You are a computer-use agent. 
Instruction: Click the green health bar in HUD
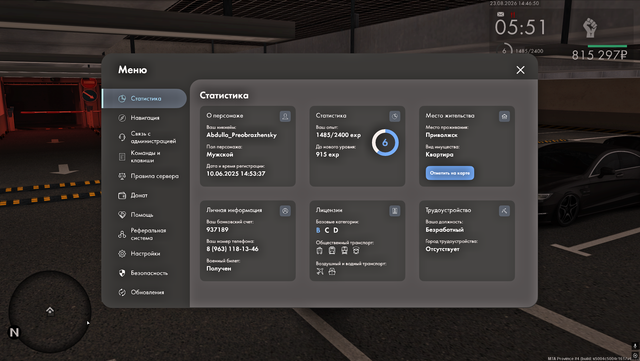(x=607, y=46)
